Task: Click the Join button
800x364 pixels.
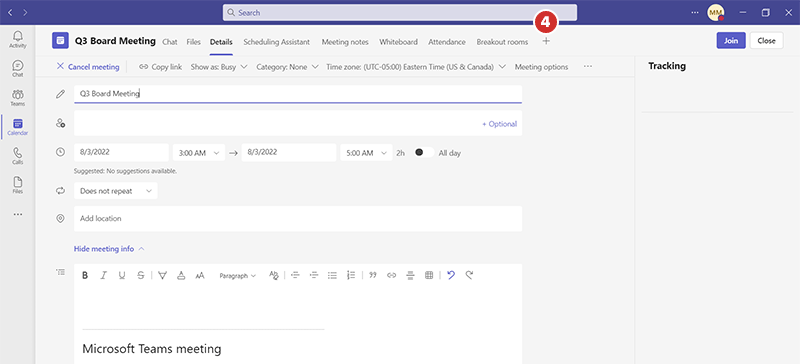Action: [731, 41]
